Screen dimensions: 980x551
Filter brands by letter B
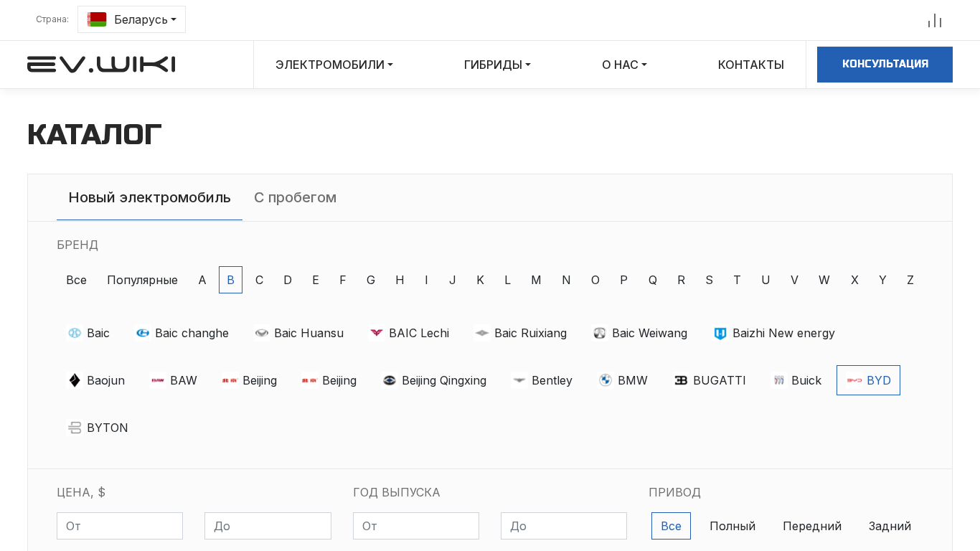(x=230, y=280)
